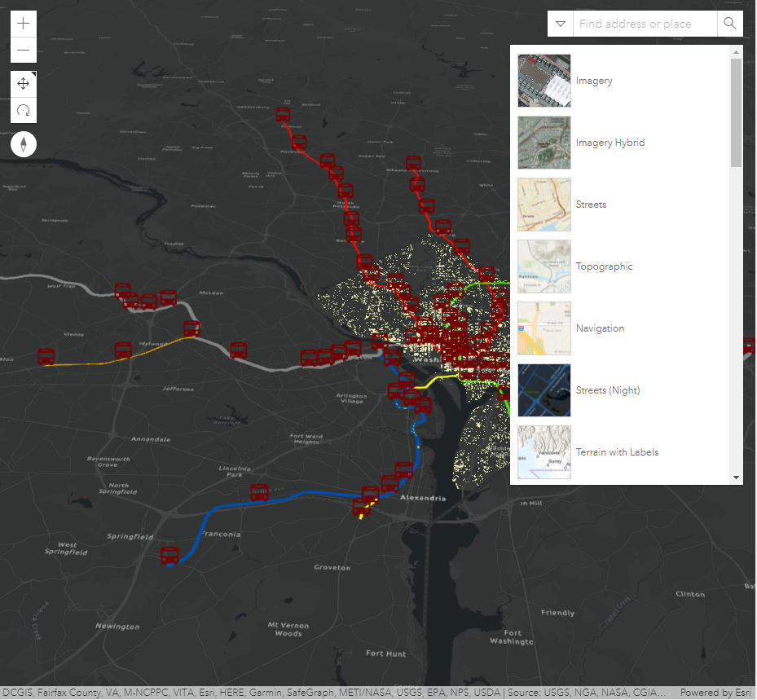Screen dimensions: 757x700
Task: Click the zoom out minus button
Action: pyautogui.click(x=24, y=51)
